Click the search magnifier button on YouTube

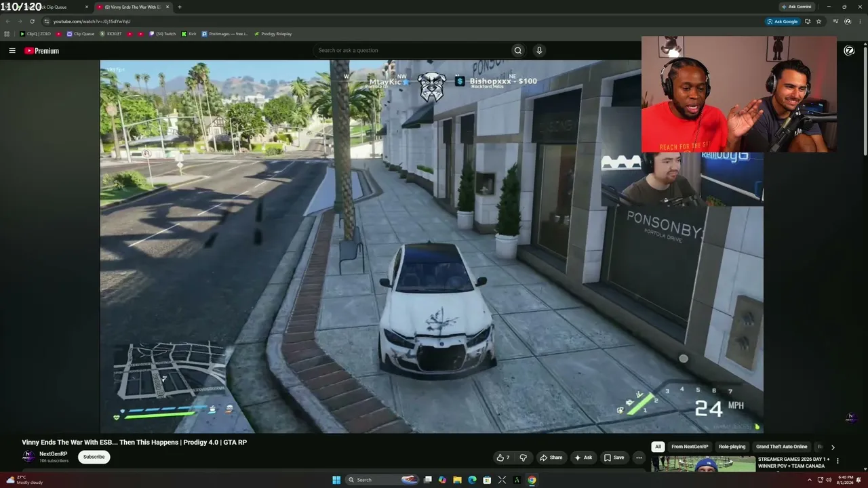click(x=518, y=50)
